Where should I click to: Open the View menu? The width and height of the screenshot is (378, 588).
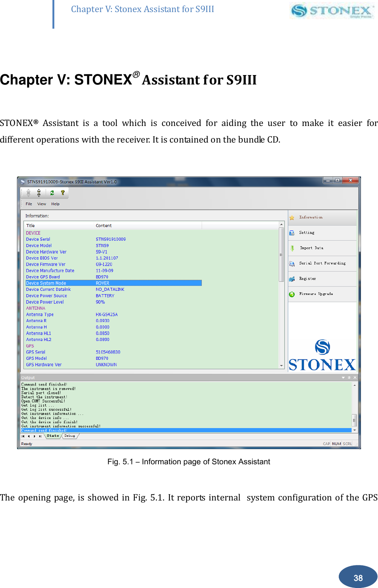click(x=41, y=204)
